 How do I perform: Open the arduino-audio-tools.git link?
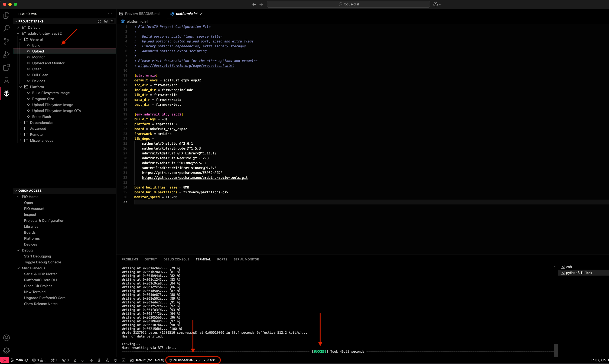click(195, 178)
